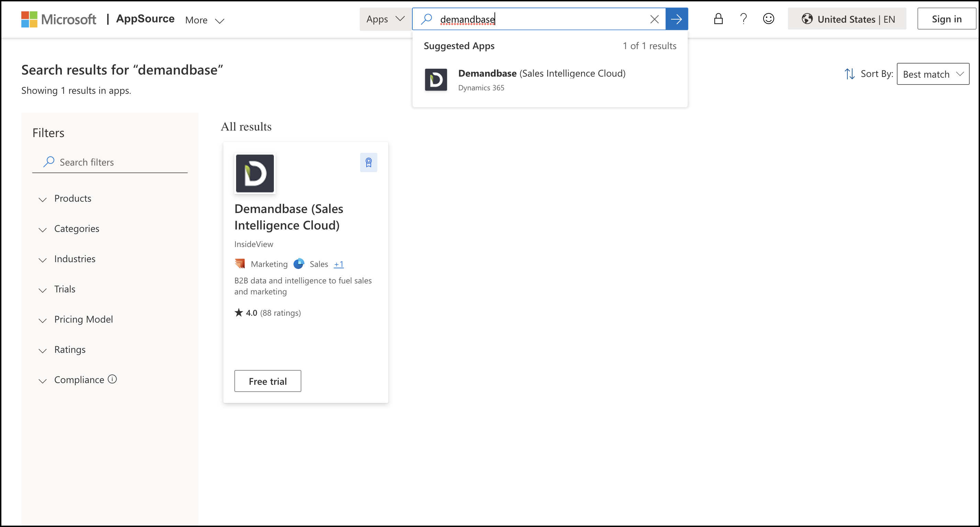Click the star rating icon
This screenshot has width=980, height=527.
(x=238, y=313)
